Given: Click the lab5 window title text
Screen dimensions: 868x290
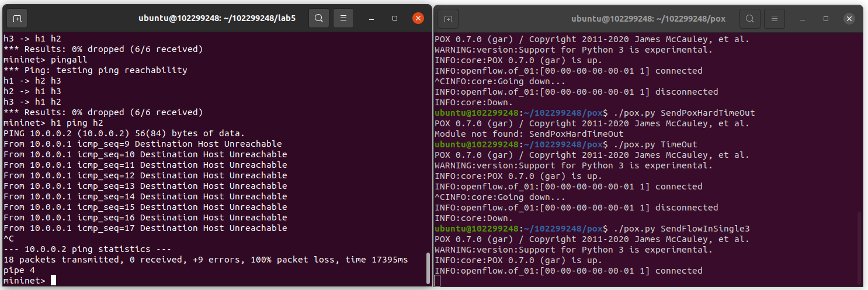Looking at the screenshot, I should (217, 19).
